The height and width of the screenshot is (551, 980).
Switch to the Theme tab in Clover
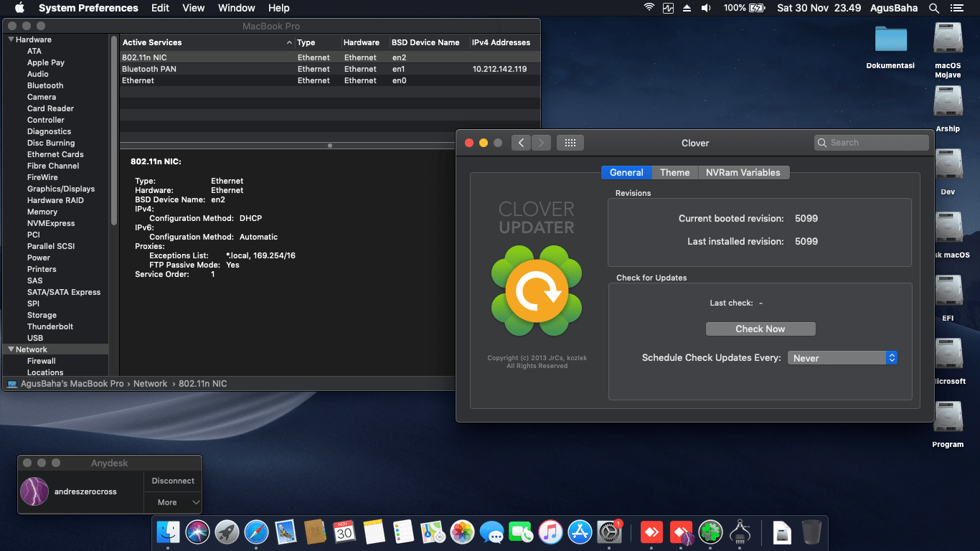(674, 172)
